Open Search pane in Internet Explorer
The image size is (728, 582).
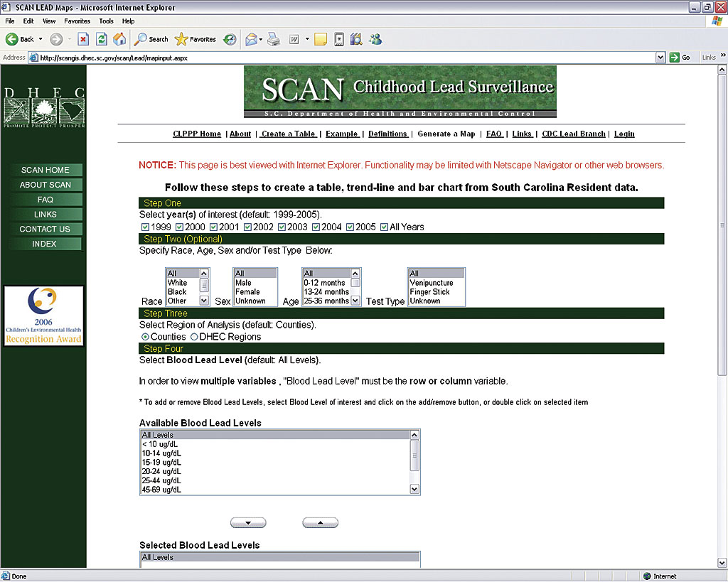pos(151,40)
